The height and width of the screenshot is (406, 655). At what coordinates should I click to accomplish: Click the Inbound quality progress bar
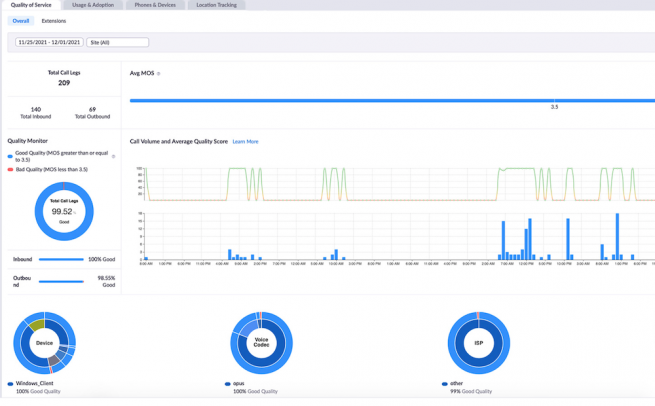[61, 259]
